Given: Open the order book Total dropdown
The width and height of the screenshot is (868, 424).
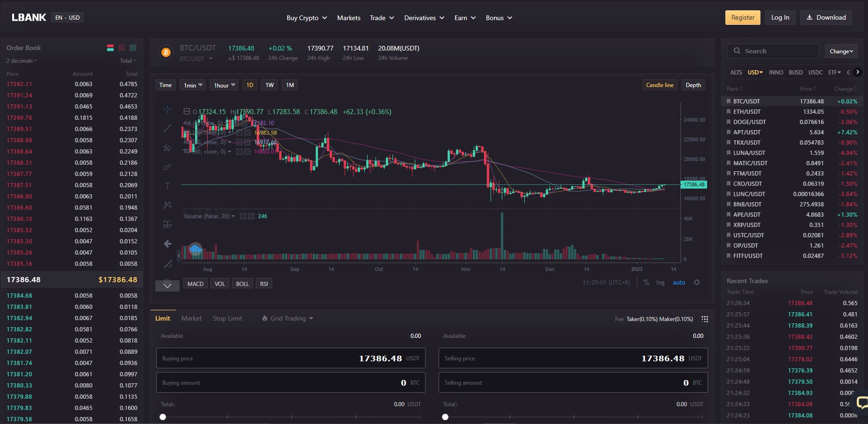Looking at the screenshot, I should click(128, 61).
